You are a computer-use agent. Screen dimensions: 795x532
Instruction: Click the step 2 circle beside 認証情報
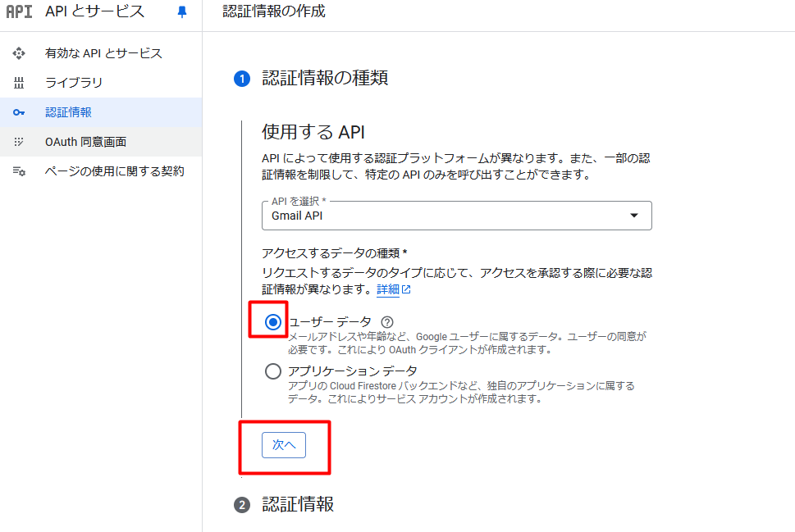(244, 506)
